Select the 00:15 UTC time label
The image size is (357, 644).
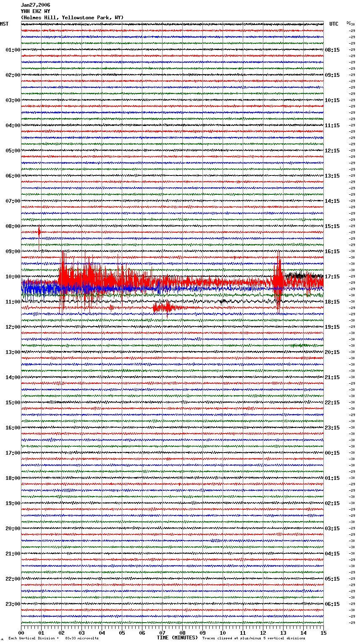(x=332, y=453)
